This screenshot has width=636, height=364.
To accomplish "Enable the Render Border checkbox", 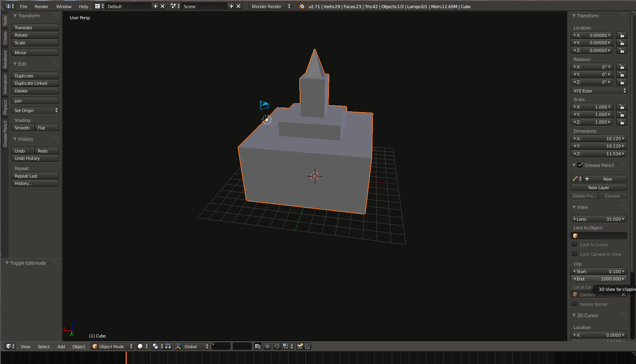I will coord(575,304).
